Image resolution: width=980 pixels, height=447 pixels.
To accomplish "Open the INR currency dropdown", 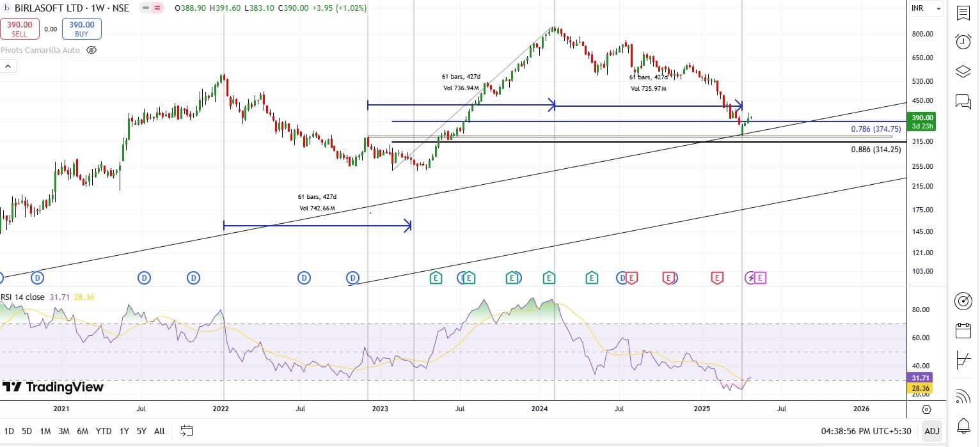I will (x=927, y=8).
